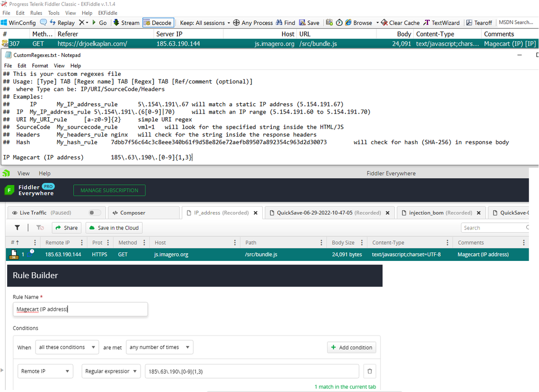Replay the selected session in Fiddler Classic
This screenshot has width=539, height=392.
point(62,22)
